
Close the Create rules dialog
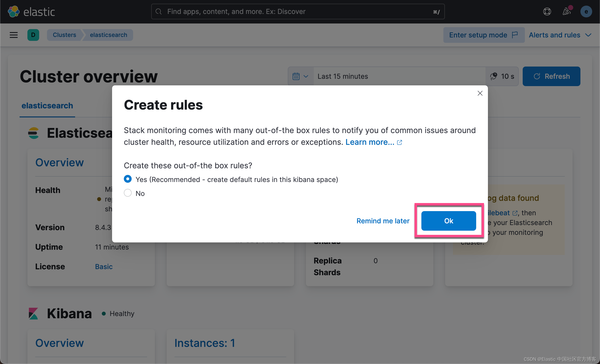point(480,93)
